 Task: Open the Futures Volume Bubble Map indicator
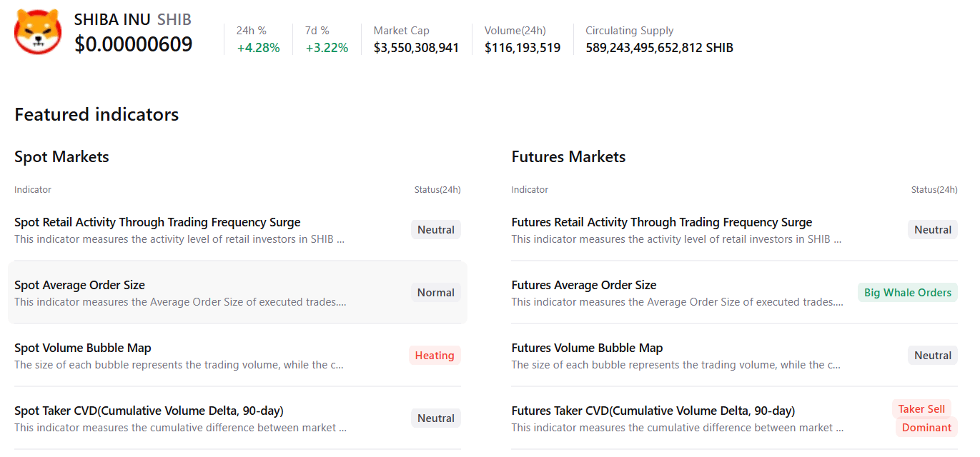coord(587,348)
